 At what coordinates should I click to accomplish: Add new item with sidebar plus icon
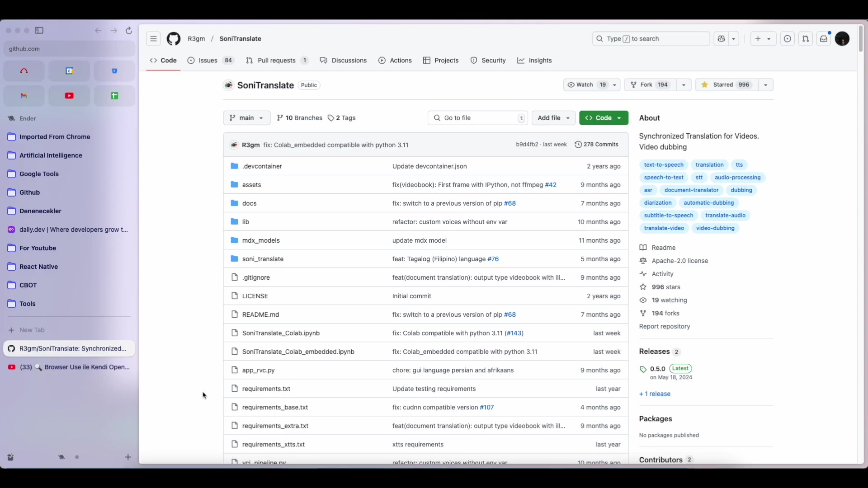point(128,457)
